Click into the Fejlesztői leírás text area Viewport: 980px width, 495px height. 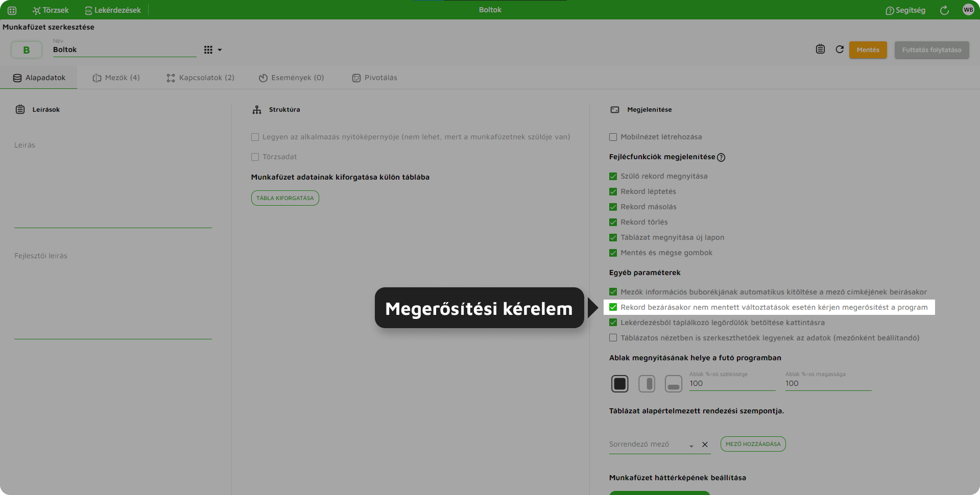tap(113, 294)
